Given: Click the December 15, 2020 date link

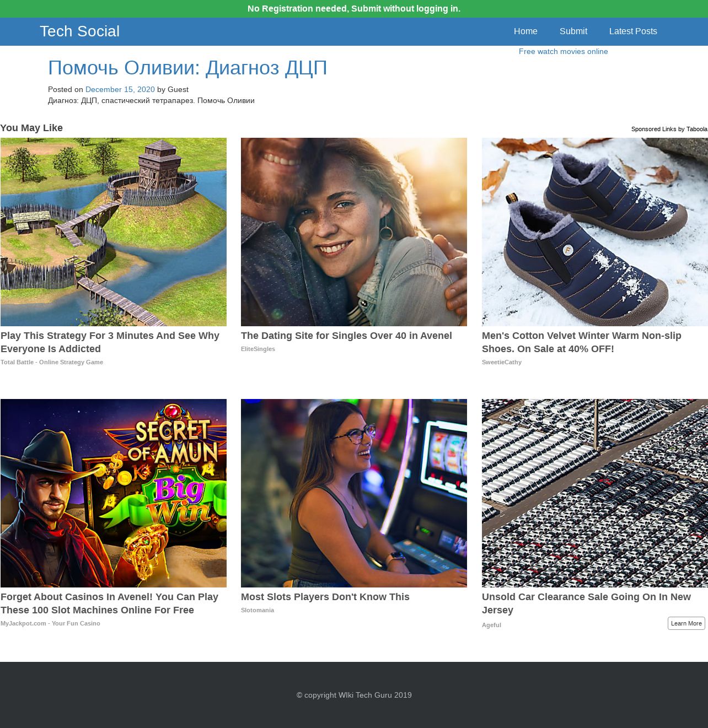Looking at the screenshot, I should coord(120,89).
